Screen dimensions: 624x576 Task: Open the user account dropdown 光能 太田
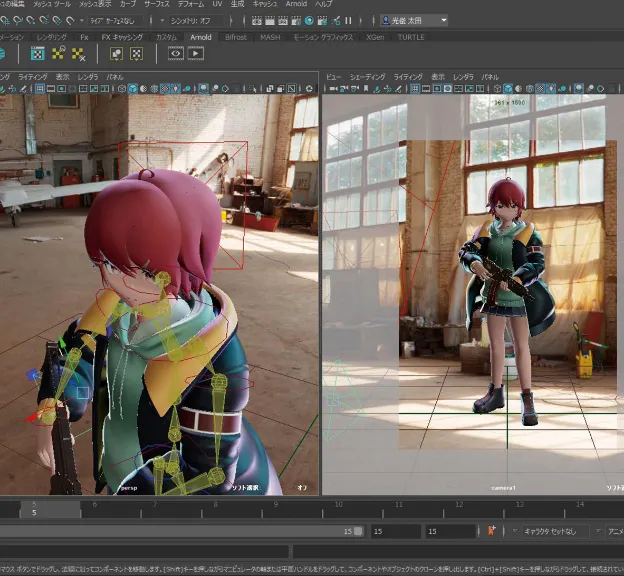[414, 20]
